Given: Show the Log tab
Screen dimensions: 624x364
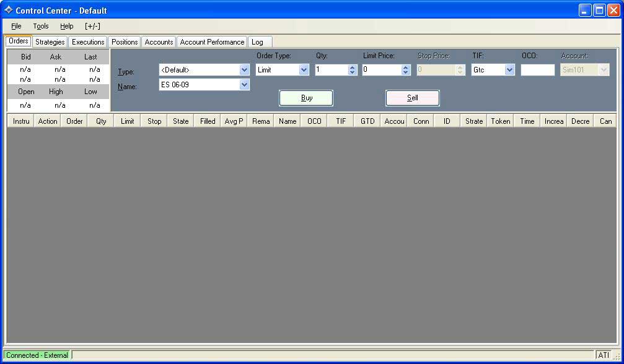Looking at the screenshot, I should click(257, 42).
